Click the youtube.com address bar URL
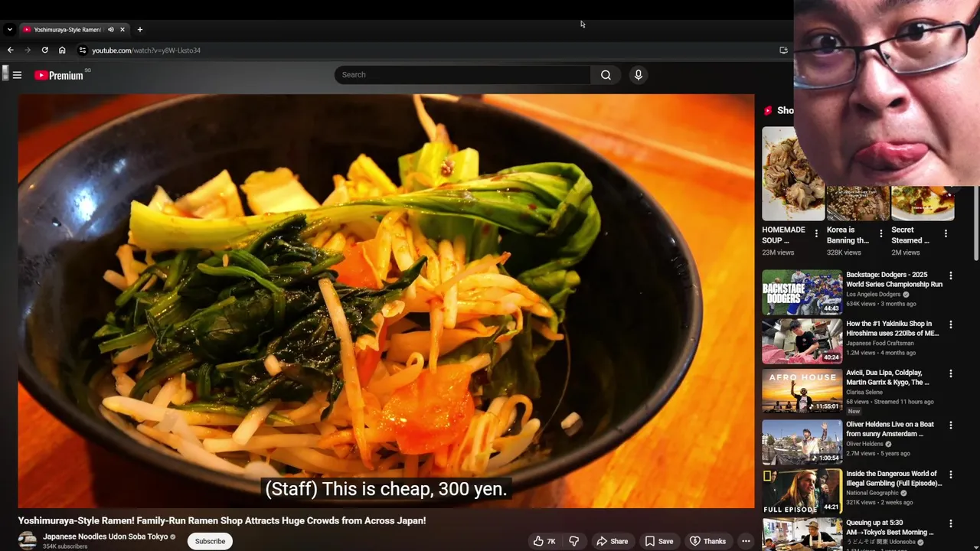This screenshot has width=980, height=551. pos(145,51)
